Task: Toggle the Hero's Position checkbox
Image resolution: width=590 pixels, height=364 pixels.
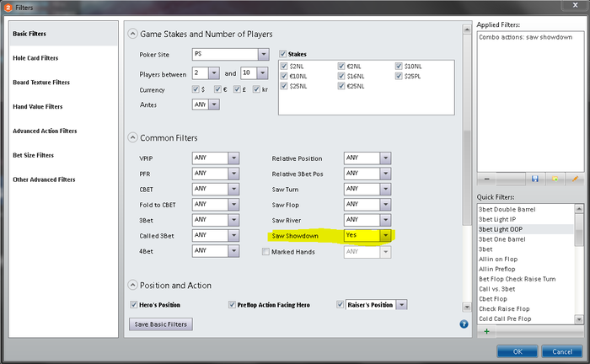Action: (x=133, y=304)
